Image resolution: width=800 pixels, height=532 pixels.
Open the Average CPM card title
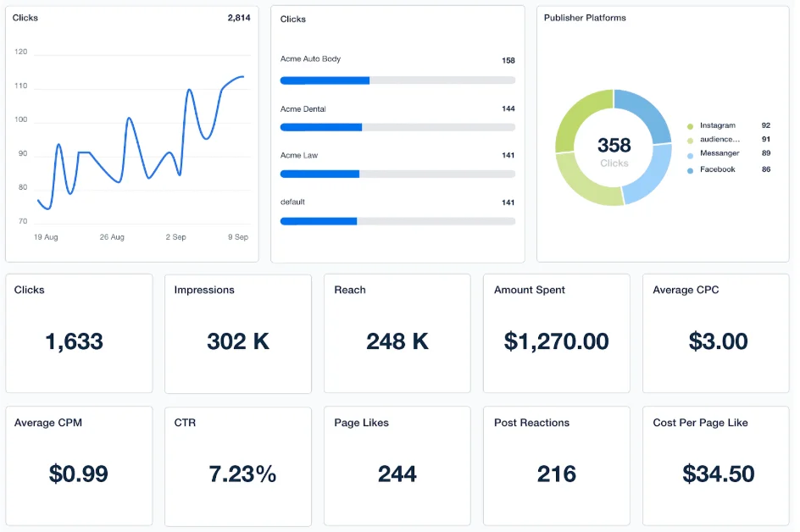47,423
